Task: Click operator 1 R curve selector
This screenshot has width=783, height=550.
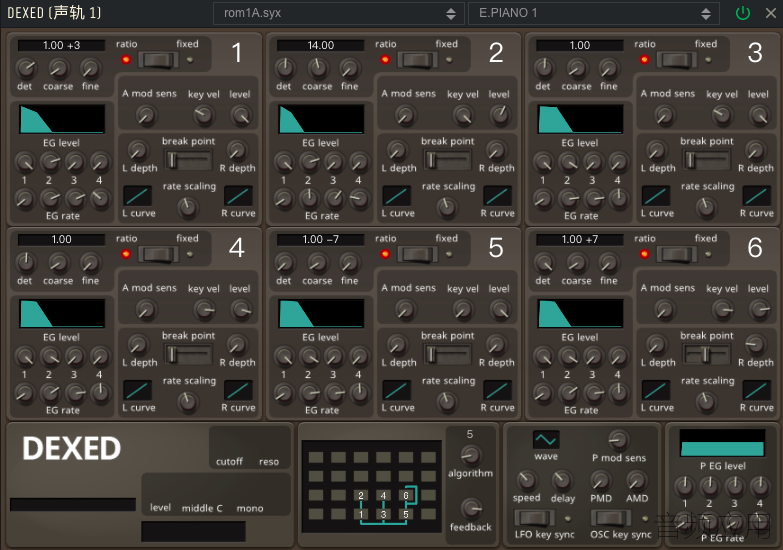Action: tap(238, 196)
